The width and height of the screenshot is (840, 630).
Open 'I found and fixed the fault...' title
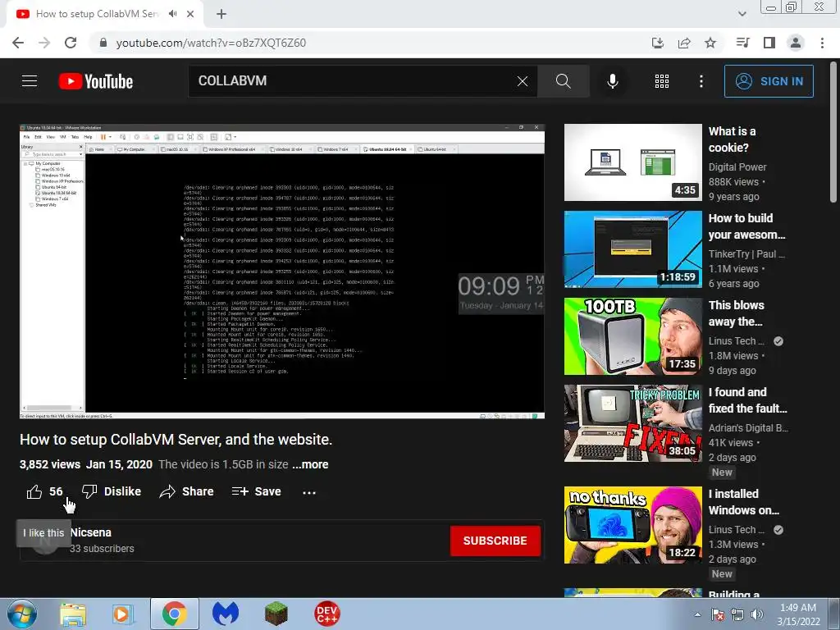click(748, 400)
